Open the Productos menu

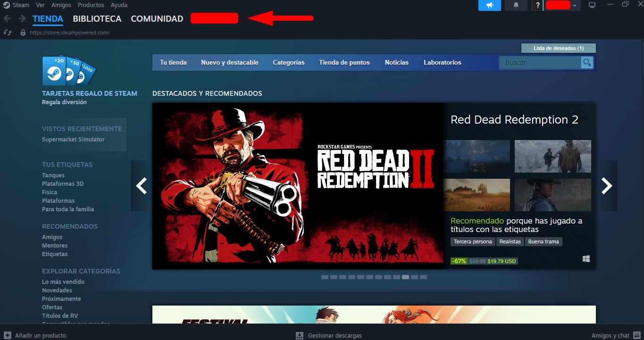tap(91, 5)
